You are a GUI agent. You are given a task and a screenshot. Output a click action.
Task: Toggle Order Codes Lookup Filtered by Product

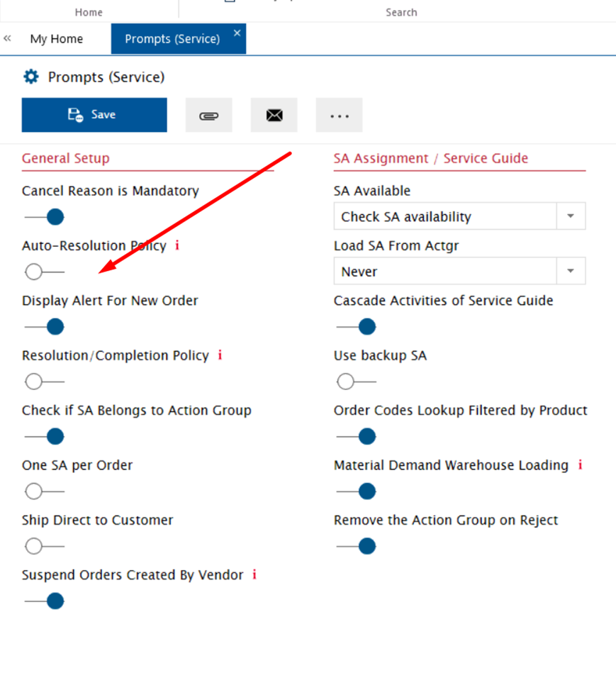coord(356,436)
